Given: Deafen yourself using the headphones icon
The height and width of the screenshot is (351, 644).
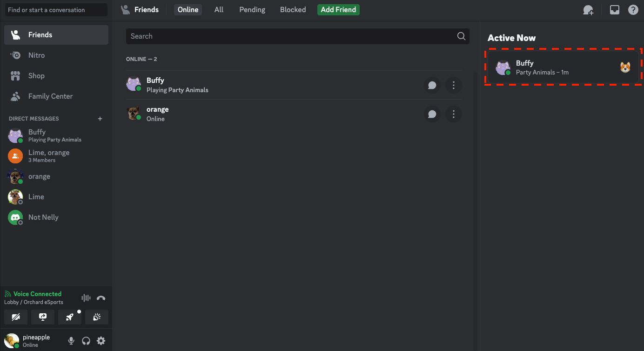Looking at the screenshot, I should click(x=86, y=340).
